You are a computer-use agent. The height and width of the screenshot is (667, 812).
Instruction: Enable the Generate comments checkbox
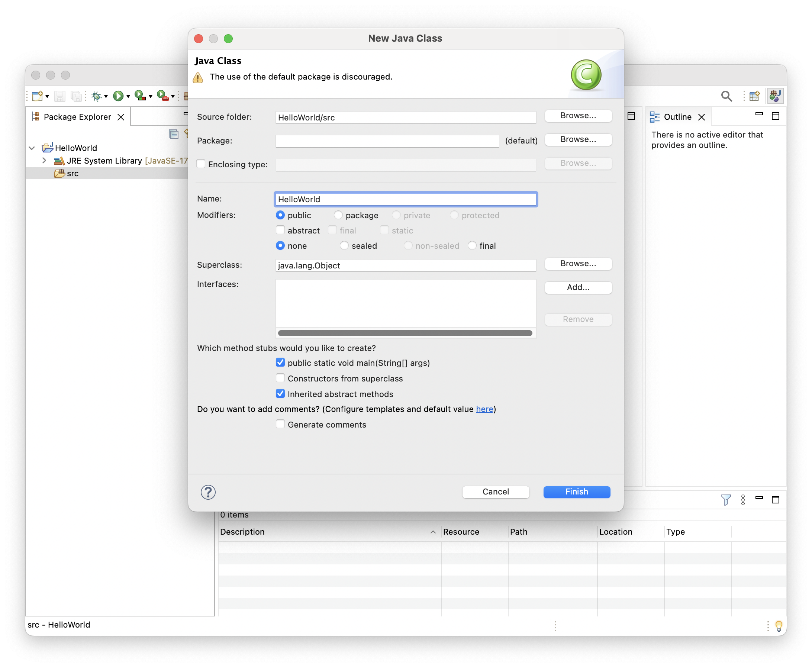pos(280,424)
